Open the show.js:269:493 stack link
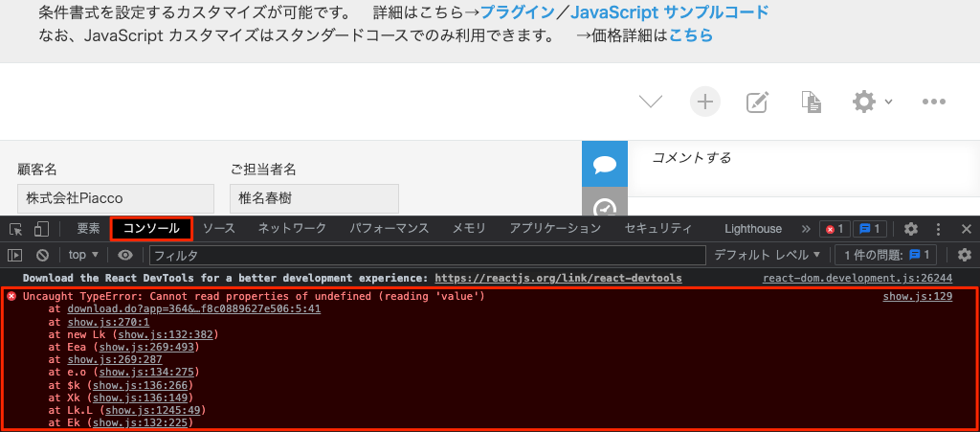Image resolution: width=980 pixels, height=432 pixels. click(x=148, y=347)
